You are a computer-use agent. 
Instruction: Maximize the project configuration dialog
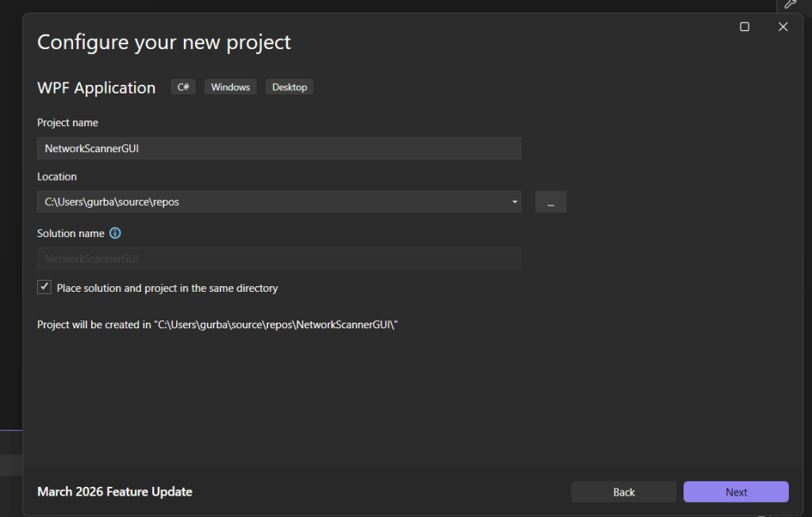coord(745,27)
